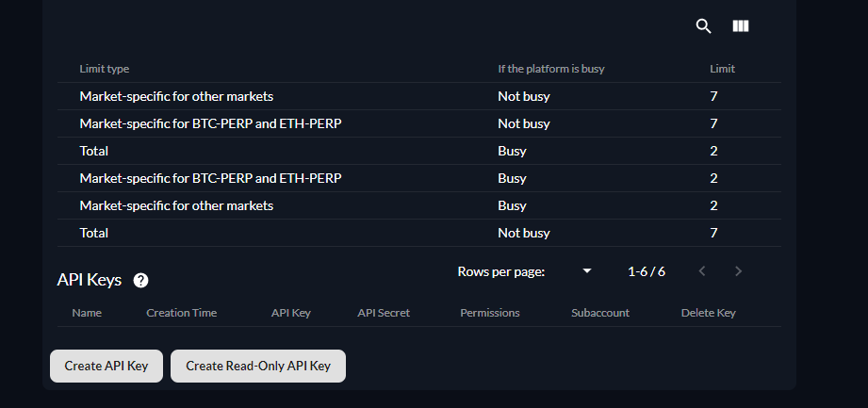Click the Subaccount column header

(x=600, y=313)
